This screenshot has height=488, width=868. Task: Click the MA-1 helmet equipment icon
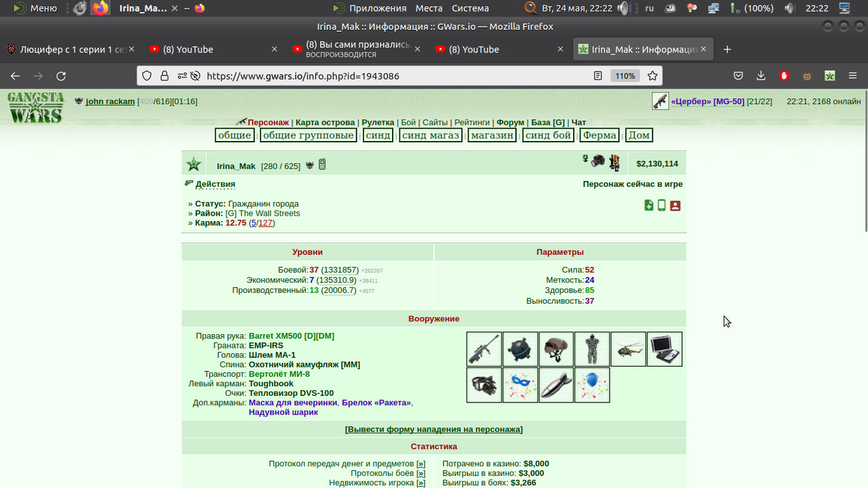(556, 349)
